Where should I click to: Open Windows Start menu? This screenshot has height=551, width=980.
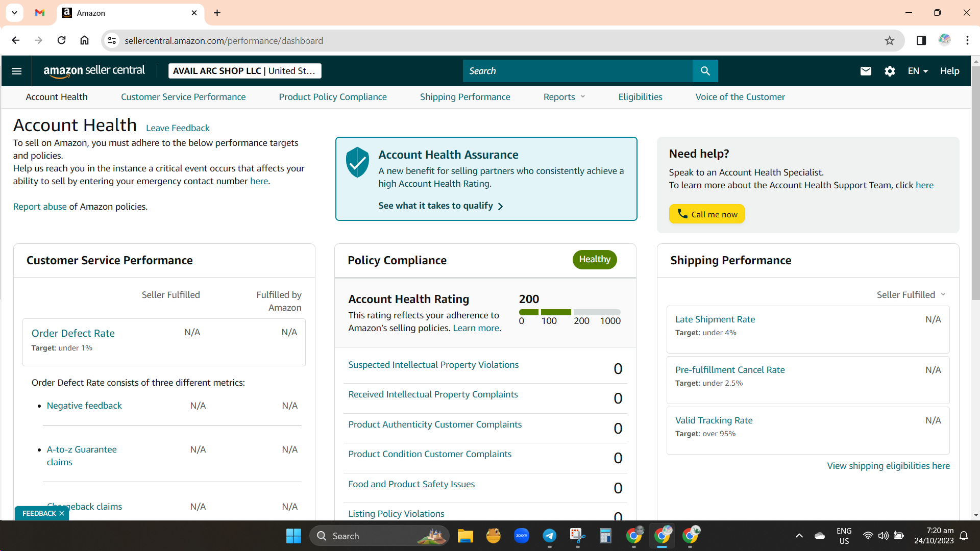(x=293, y=536)
